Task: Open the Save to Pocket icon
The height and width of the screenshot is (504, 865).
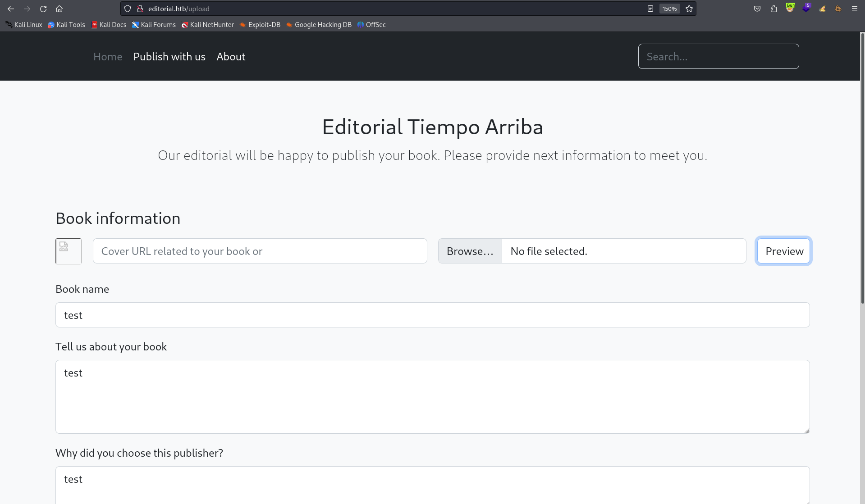Action: [757, 9]
